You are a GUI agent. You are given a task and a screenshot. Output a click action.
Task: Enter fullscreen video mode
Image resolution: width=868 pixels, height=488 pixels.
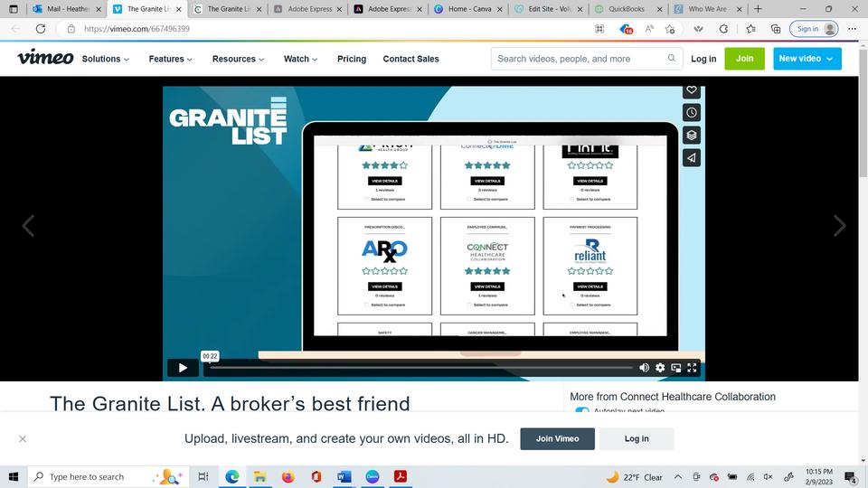pyautogui.click(x=692, y=368)
